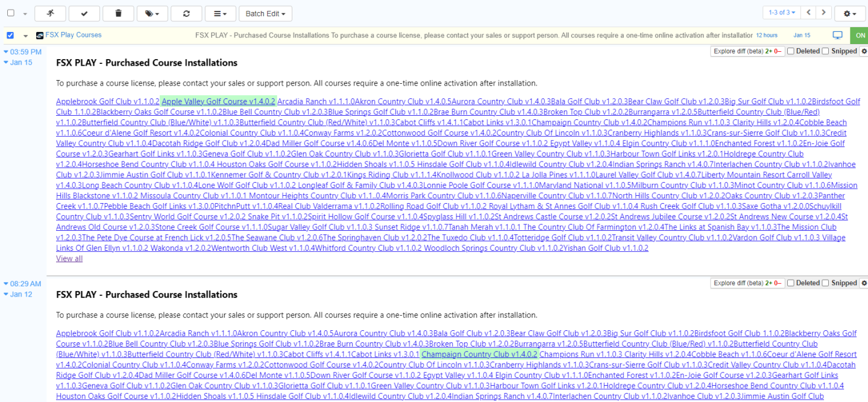
Task: Go to next page with right chevron
Action: click(824, 13)
